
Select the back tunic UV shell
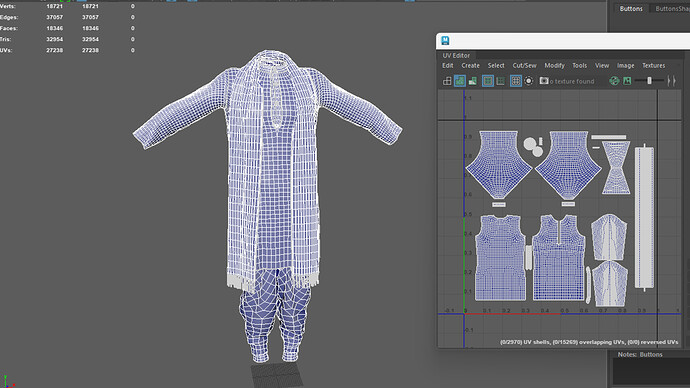pos(500,258)
